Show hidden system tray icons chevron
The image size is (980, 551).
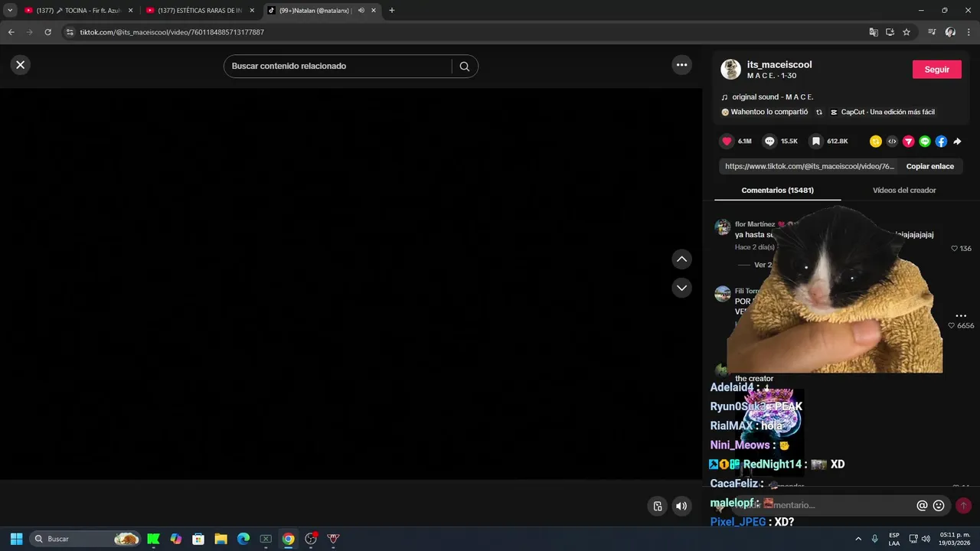pyautogui.click(x=858, y=539)
